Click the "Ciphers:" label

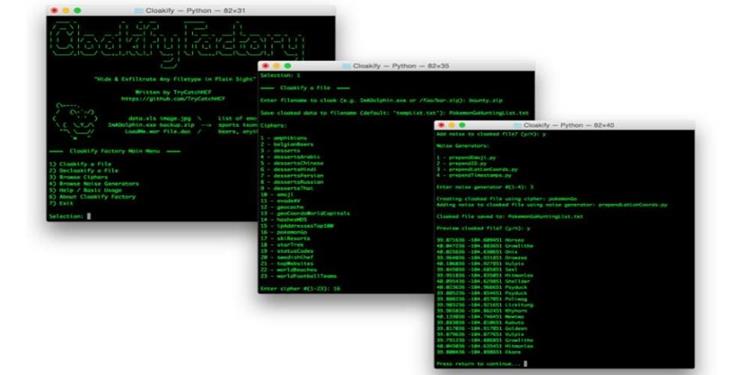tap(274, 125)
